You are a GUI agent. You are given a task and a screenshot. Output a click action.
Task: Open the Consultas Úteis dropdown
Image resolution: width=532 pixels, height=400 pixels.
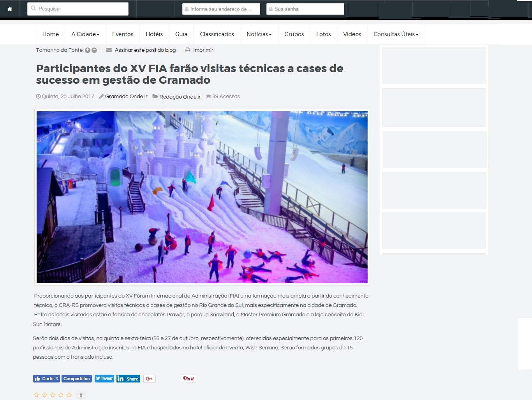click(x=396, y=34)
